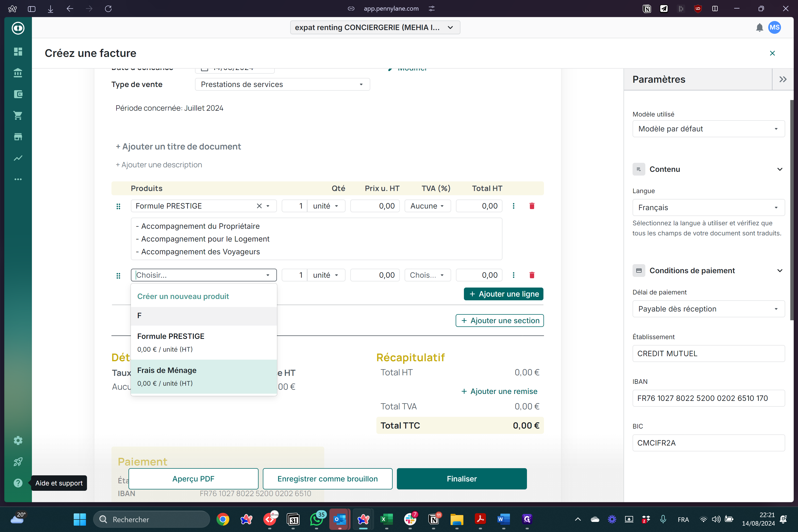Open WhatsApp from the taskbar
This screenshot has height=532, width=798.
(317, 519)
